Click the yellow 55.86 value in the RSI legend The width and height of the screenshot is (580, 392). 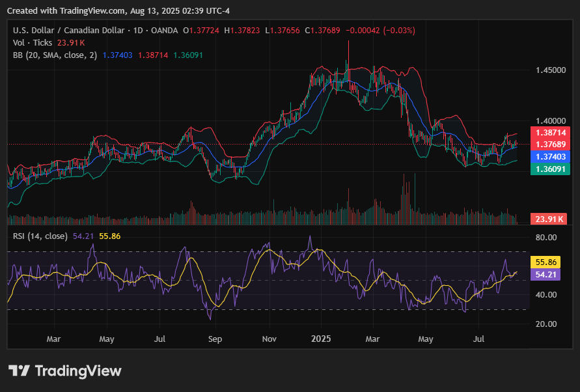(x=110, y=236)
